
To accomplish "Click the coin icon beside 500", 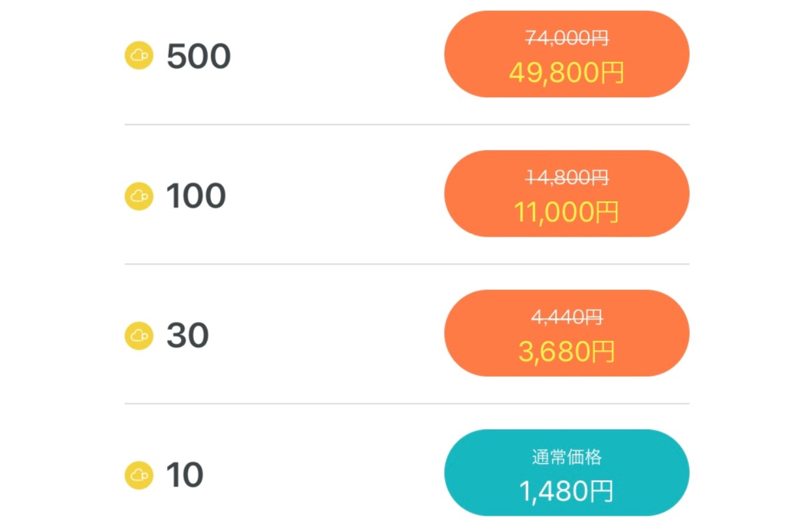I will click(x=139, y=56).
